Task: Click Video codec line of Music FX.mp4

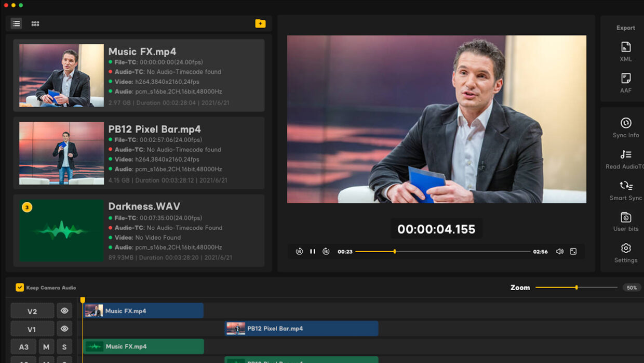Action: pyautogui.click(x=154, y=82)
